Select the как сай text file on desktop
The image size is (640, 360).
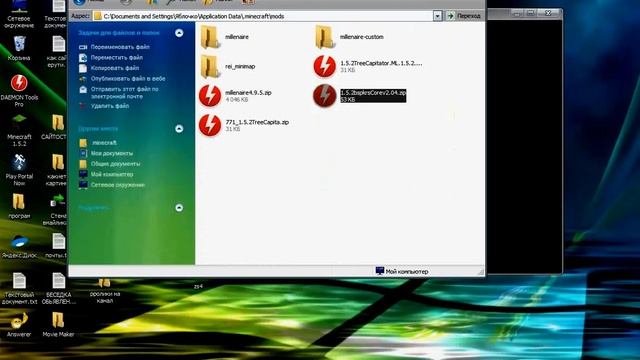(56, 51)
